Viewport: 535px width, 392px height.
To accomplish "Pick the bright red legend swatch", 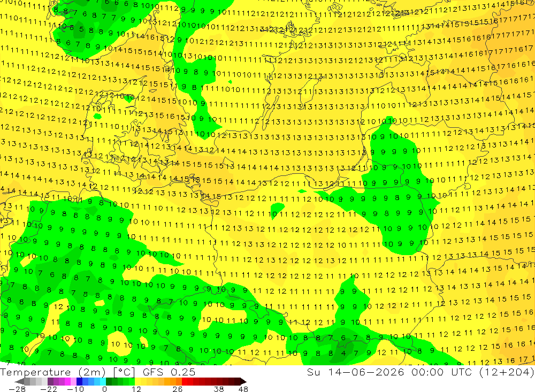I will pyautogui.click(x=185, y=381).
